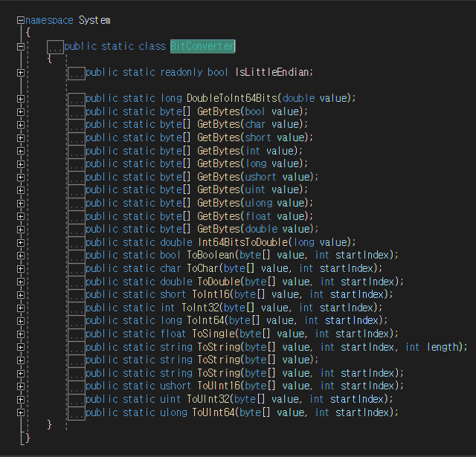This screenshot has width=476, height=457.
Task: Collapse the BitConverter class outlining block
Action: 21,47
